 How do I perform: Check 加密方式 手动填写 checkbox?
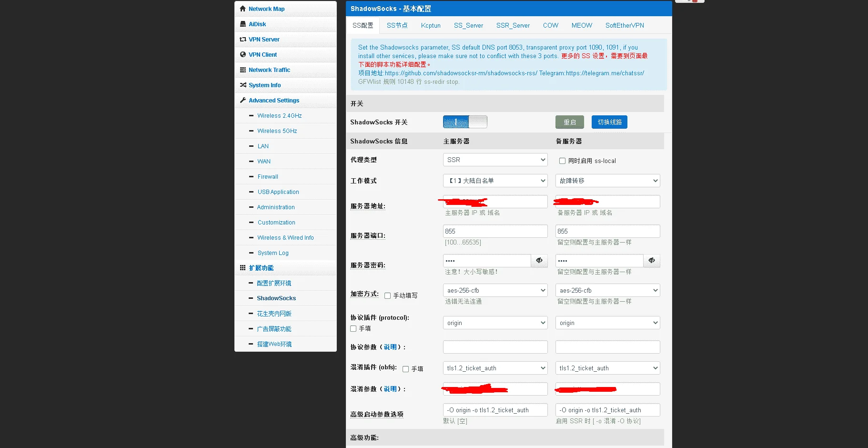(x=387, y=295)
